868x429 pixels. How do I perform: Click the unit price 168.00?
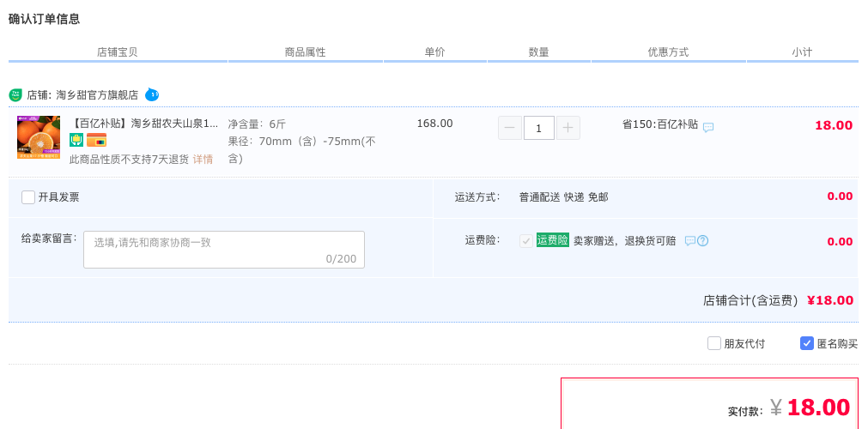click(x=434, y=124)
